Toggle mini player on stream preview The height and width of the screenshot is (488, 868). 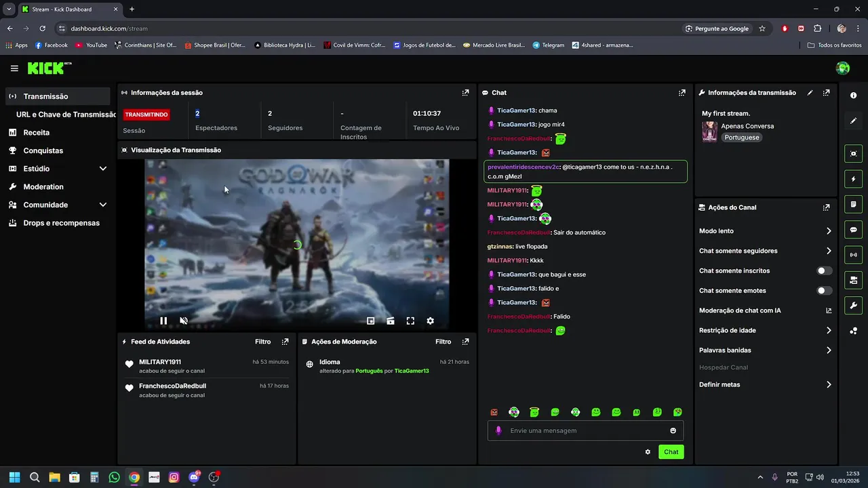pyautogui.click(x=371, y=321)
